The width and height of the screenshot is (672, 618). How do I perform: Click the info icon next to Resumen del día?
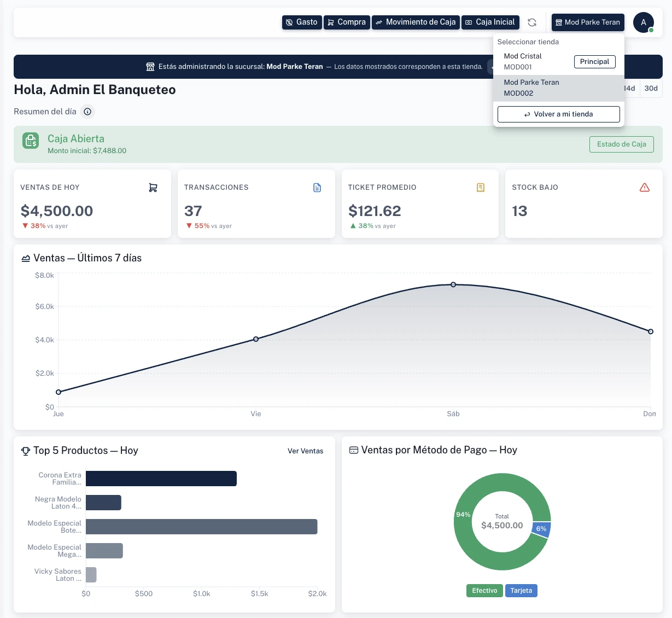coord(87,112)
